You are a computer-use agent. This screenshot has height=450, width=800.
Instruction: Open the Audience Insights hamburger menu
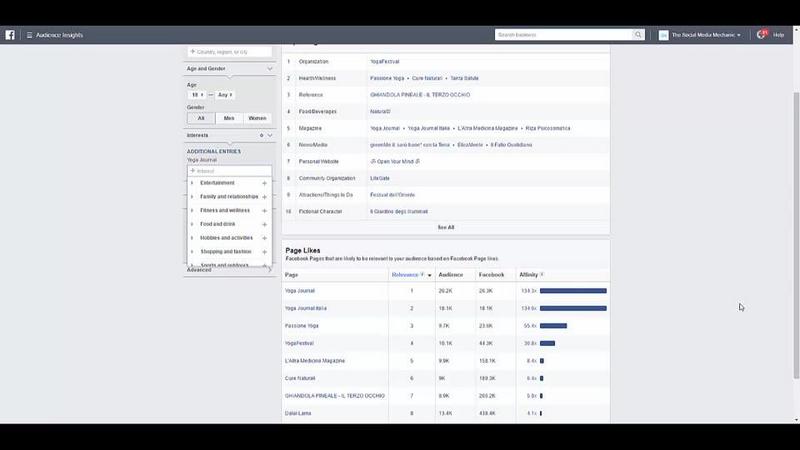click(x=30, y=35)
